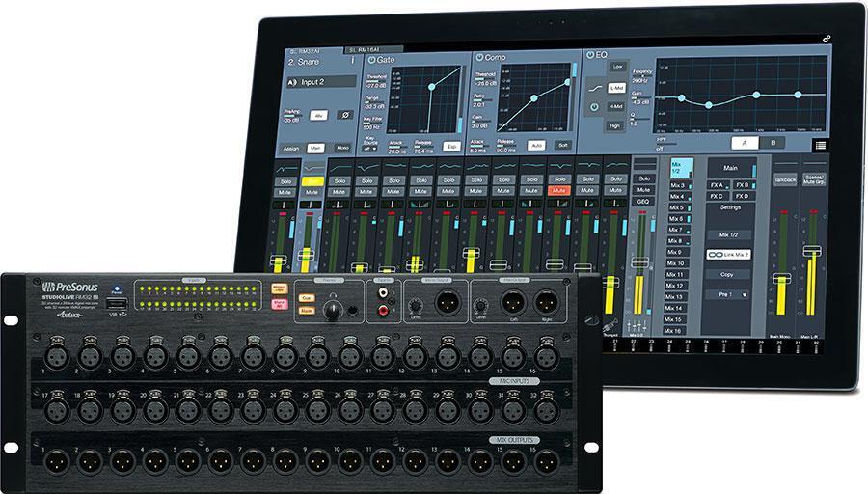This screenshot has width=868, height=494.
Task: Select the FX D bus
Action: tap(744, 196)
